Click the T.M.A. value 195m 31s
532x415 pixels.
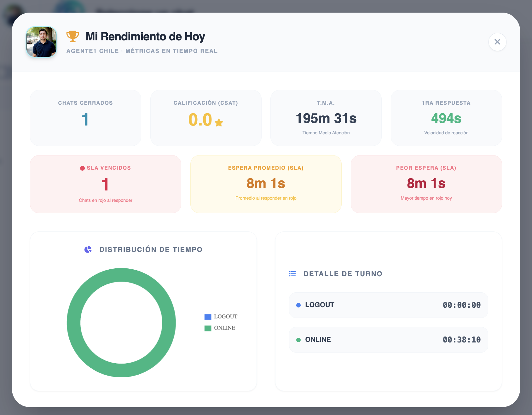tap(326, 119)
